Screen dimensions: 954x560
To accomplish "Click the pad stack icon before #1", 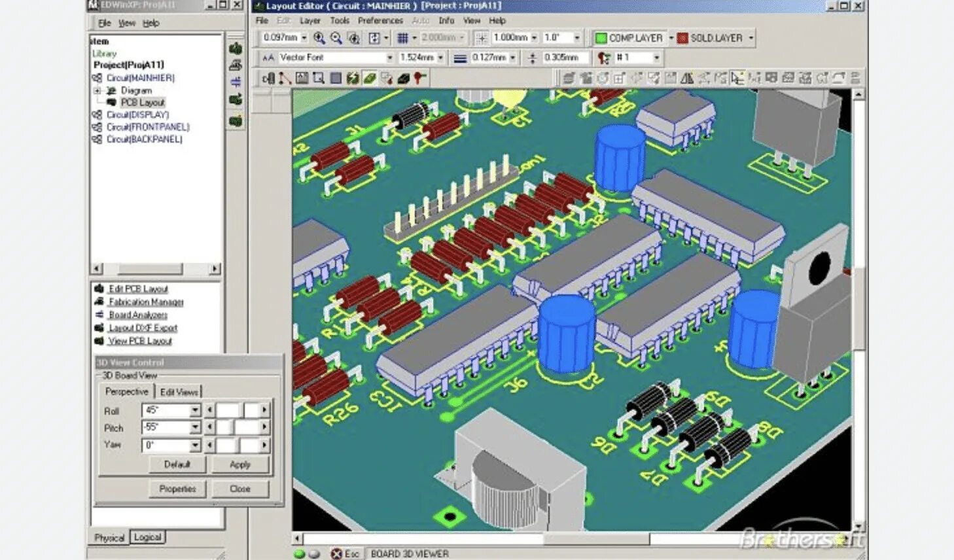I will click(604, 58).
